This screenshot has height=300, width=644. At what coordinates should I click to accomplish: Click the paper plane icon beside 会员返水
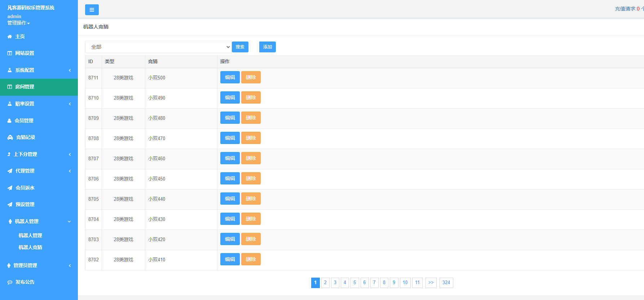pyautogui.click(x=10, y=188)
